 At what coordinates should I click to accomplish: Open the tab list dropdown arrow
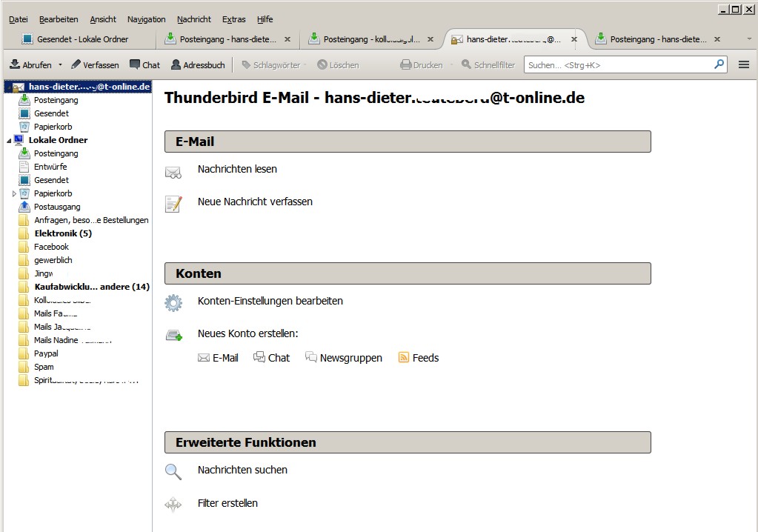pyautogui.click(x=749, y=39)
